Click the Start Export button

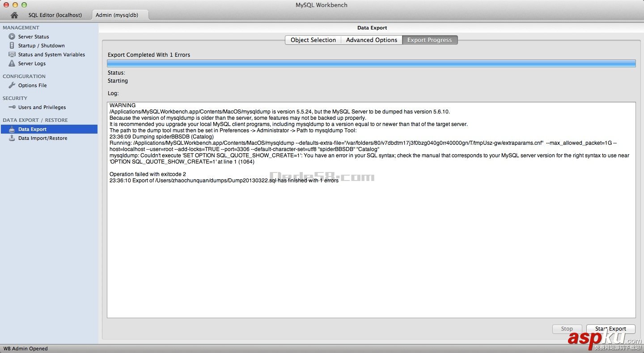pos(610,329)
